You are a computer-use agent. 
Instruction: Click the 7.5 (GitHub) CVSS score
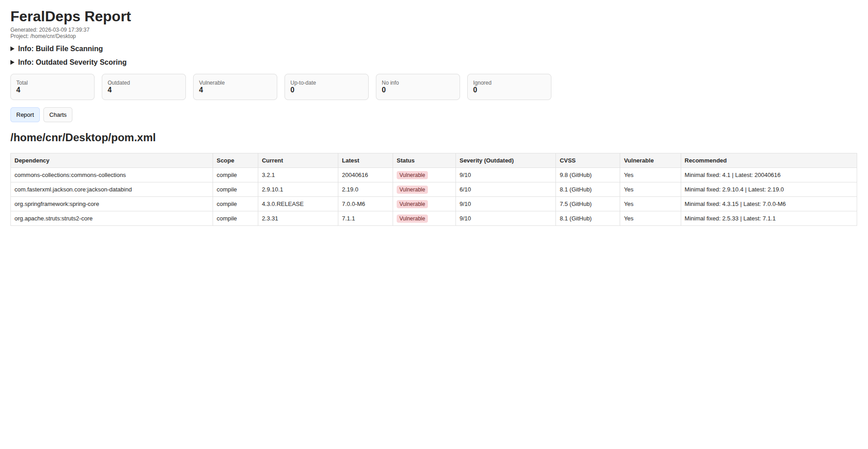pyautogui.click(x=576, y=204)
